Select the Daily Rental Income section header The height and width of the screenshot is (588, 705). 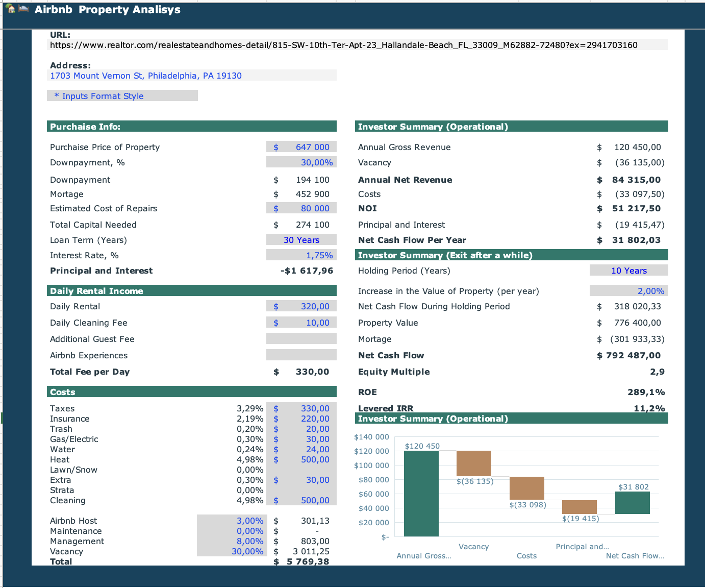tap(192, 291)
